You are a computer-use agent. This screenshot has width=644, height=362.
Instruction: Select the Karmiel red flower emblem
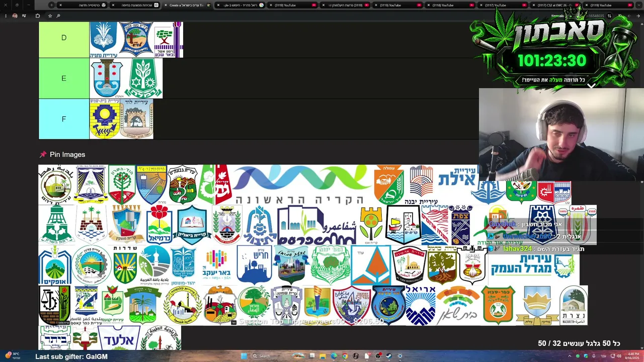coord(159,225)
